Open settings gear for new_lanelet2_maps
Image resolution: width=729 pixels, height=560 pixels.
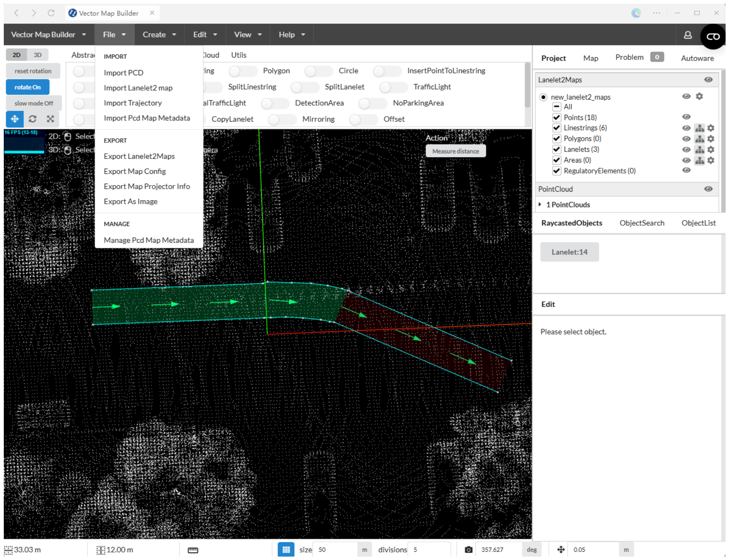[x=699, y=96]
